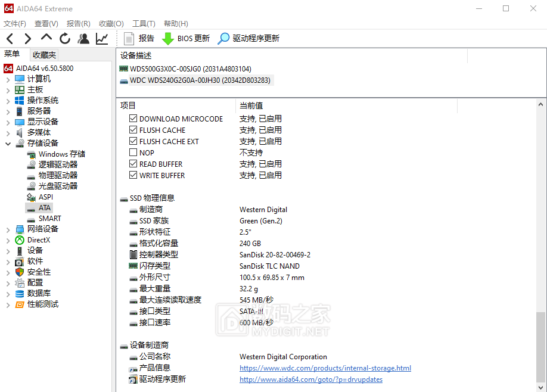547x392 pixels.
Task: Expand the 计算机 tree node arrow
Action: tap(8, 80)
